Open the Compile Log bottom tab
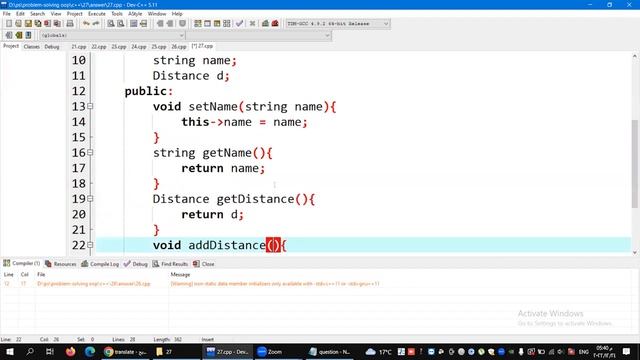 100,264
